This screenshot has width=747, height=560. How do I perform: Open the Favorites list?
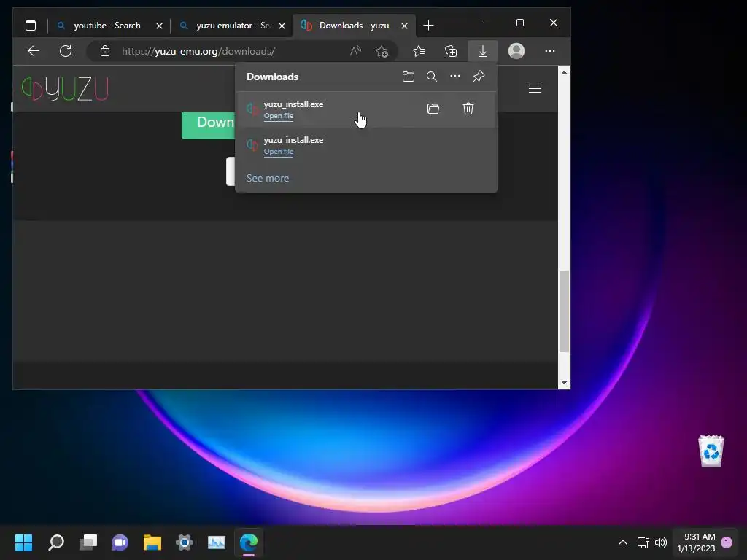click(419, 51)
